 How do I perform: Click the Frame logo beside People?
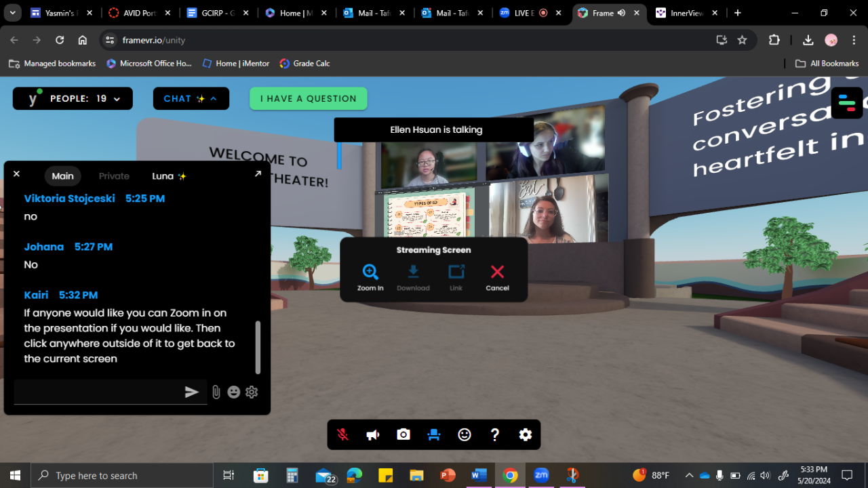tap(33, 99)
